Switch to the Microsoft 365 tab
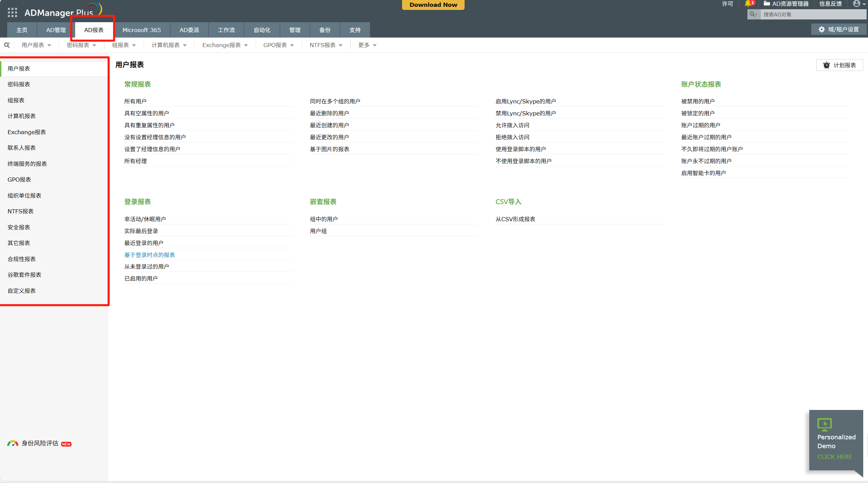868x483 pixels. (x=141, y=30)
